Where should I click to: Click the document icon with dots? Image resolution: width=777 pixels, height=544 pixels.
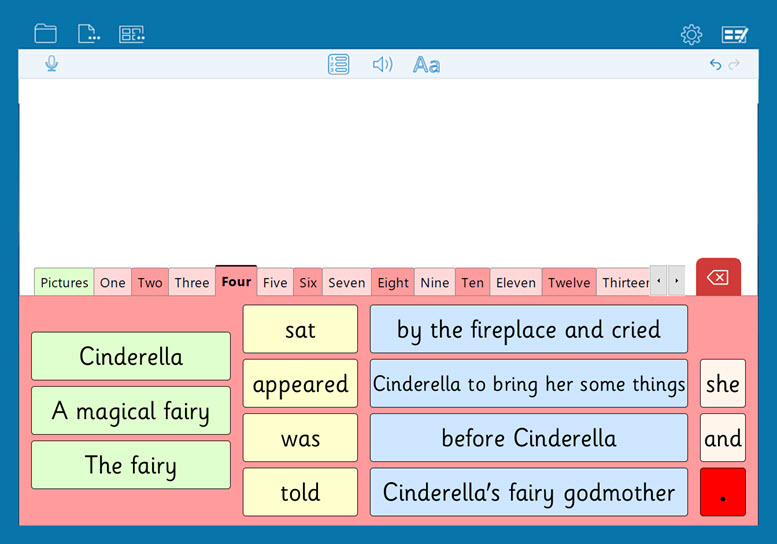88,34
